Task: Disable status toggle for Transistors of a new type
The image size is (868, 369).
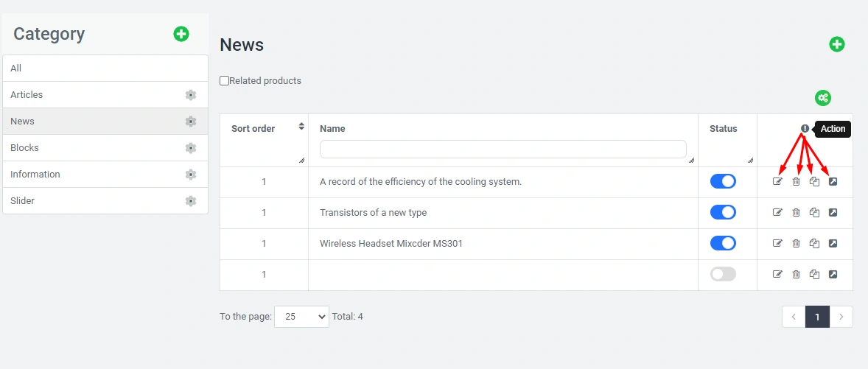Action: click(x=723, y=213)
